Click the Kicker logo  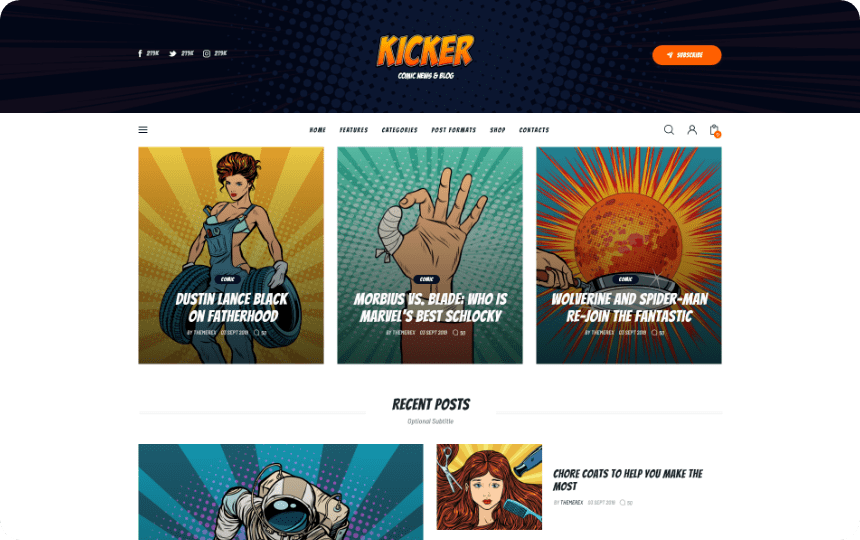point(426,56)
